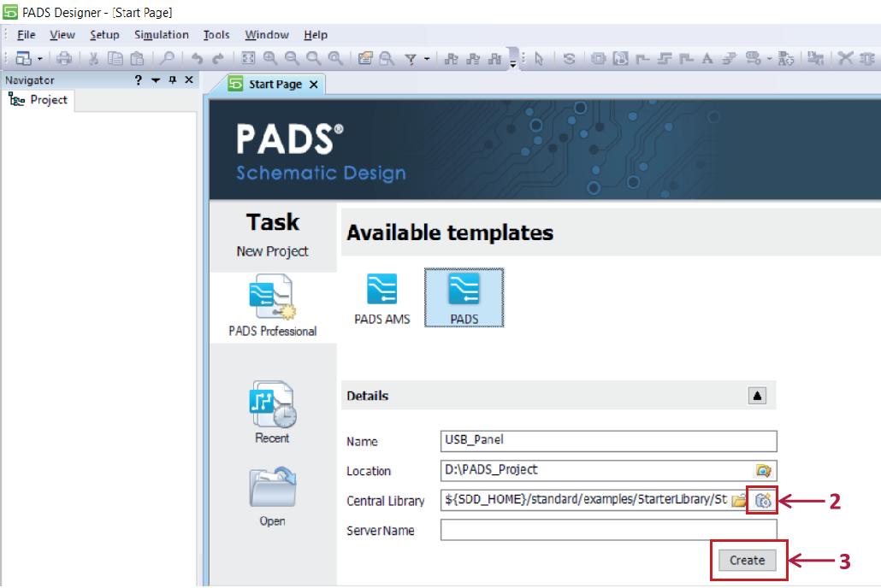
Task: Click the Select pointer arrow tool
Action: coord(539,58)
